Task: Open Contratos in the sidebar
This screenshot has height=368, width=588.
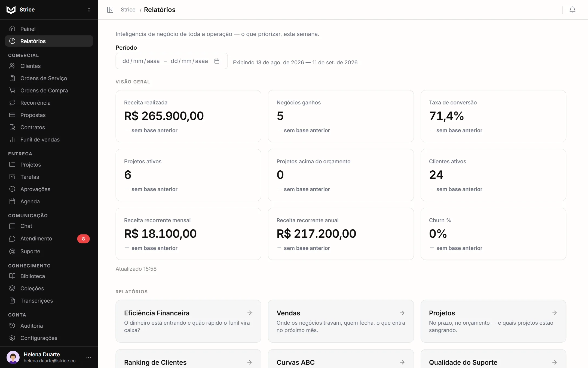Action: pos(49,127)
